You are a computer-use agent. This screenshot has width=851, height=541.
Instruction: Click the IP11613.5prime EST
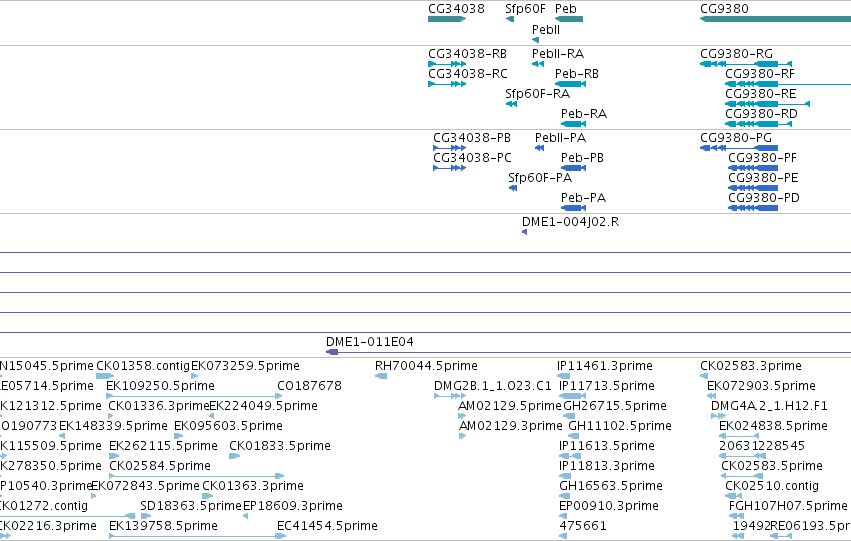click(x=570, y=456)
